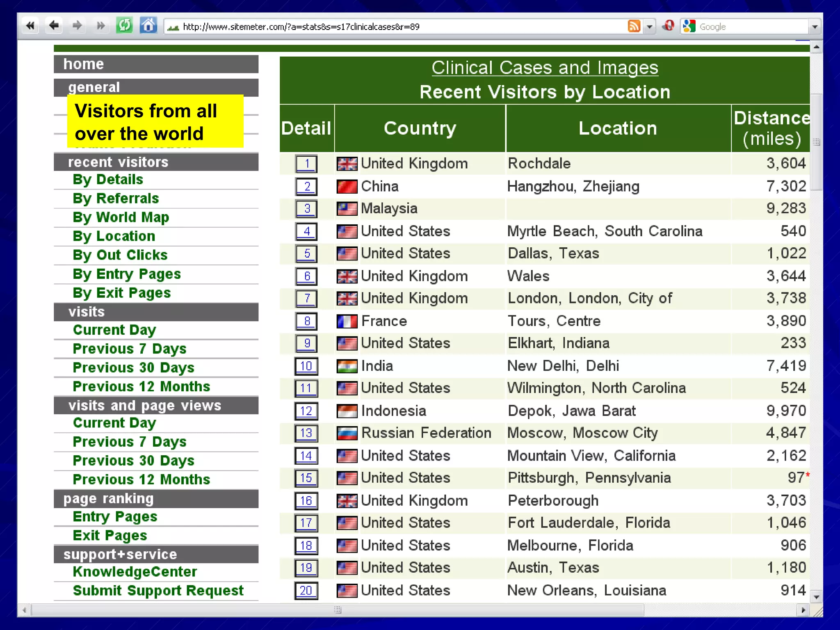840x630 pixels.
Task: Click the sitemeter URL address field
Action: (x=396, y=27)
